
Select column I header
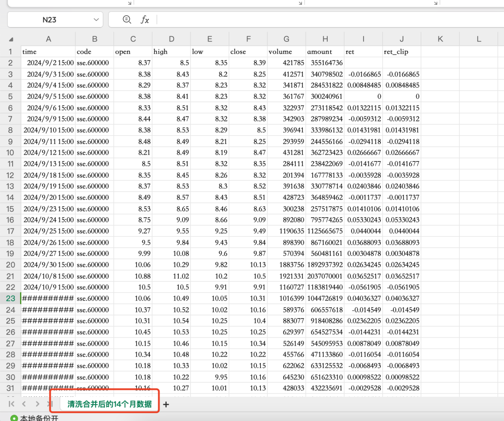point(363,39)
